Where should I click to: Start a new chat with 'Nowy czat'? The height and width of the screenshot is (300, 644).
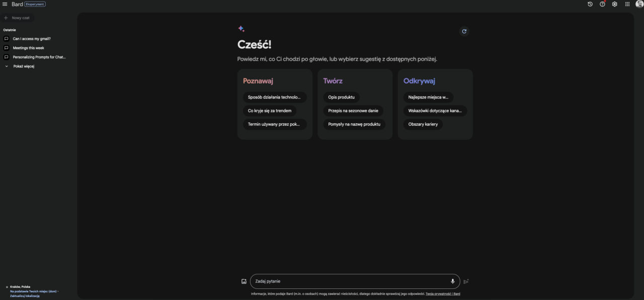(20, 18)
